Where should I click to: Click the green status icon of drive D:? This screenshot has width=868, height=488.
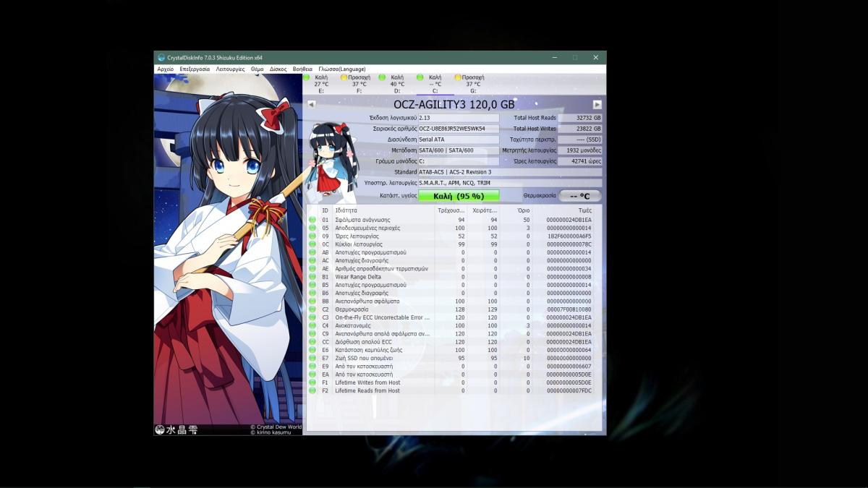point(382,77)
